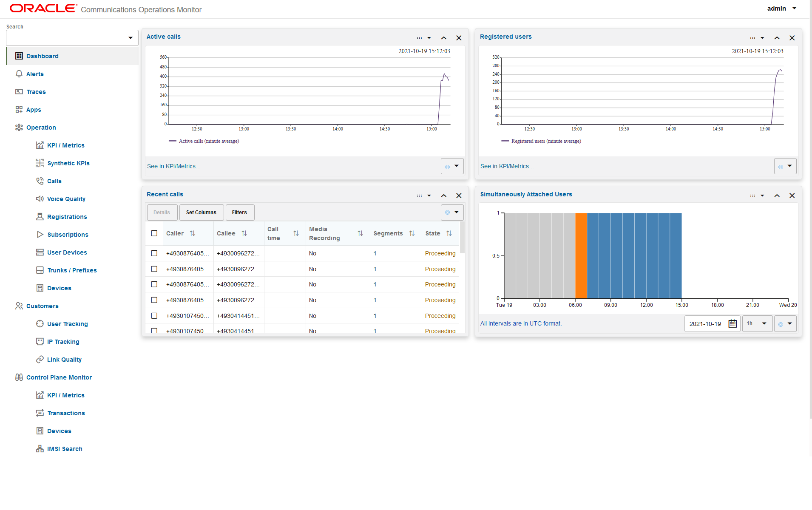The image size is (812, 510).
Task: Click the User Tracking icon
Action: (40, 324)
